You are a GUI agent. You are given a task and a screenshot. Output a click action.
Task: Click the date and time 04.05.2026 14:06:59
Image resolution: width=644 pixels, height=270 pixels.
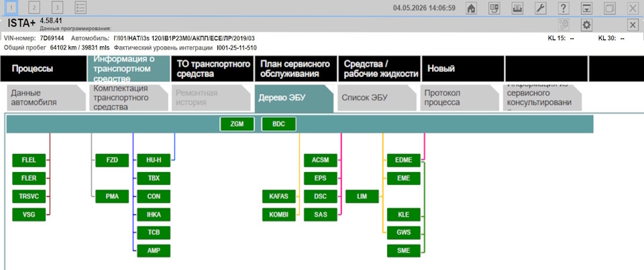coord(424,8)
